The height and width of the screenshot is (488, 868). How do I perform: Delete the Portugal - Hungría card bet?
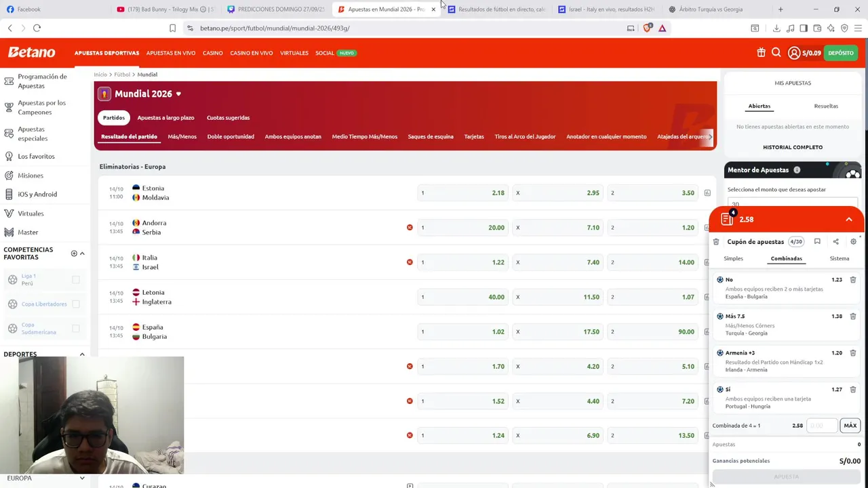tap(853, 389)
